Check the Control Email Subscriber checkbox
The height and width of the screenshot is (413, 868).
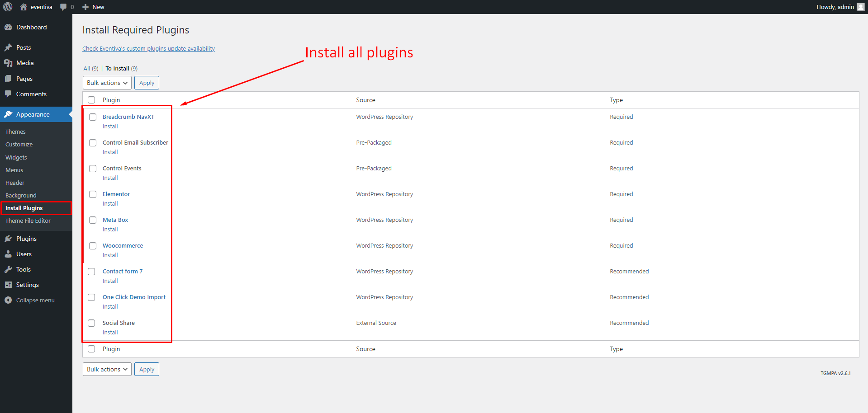[93, 143]
